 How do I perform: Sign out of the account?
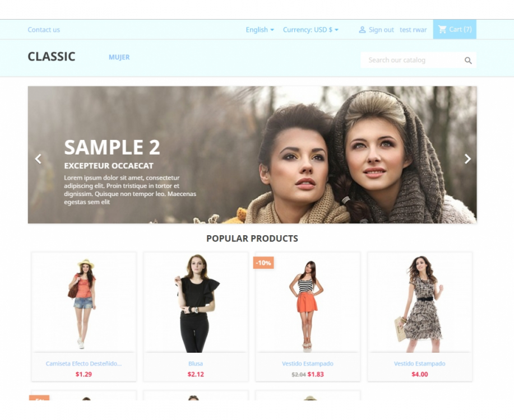coord(381,30)
